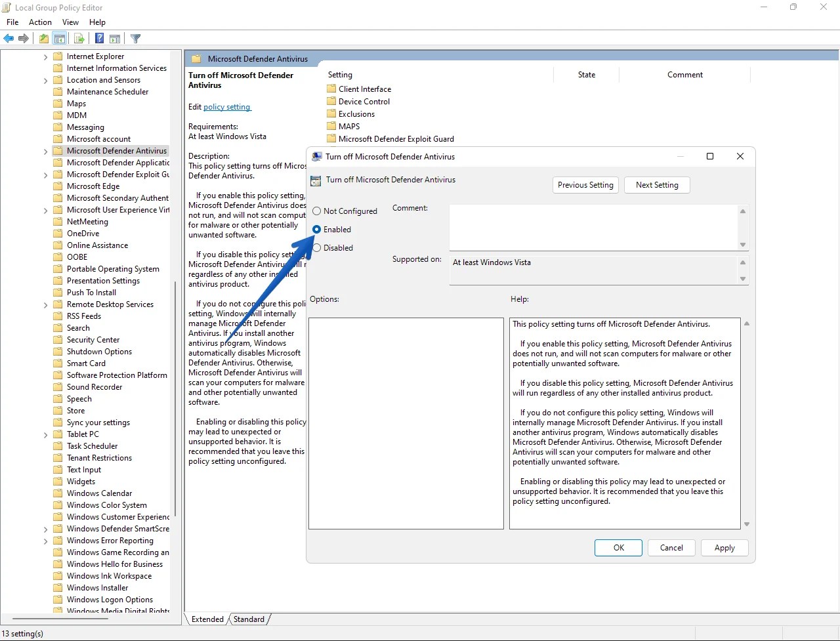Click the Back navigation arrow
Image resolution: width=840 pixels, height=641 pixels.
[9, 38]
